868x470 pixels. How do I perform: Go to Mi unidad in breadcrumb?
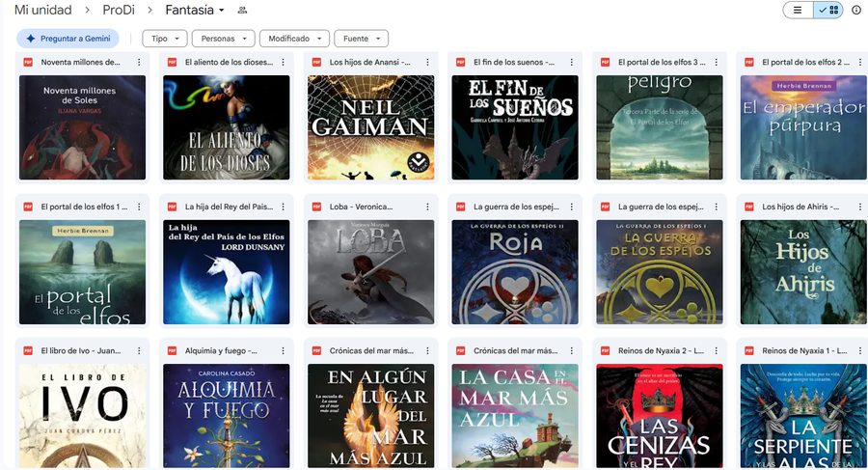click(x=43, y=10)
